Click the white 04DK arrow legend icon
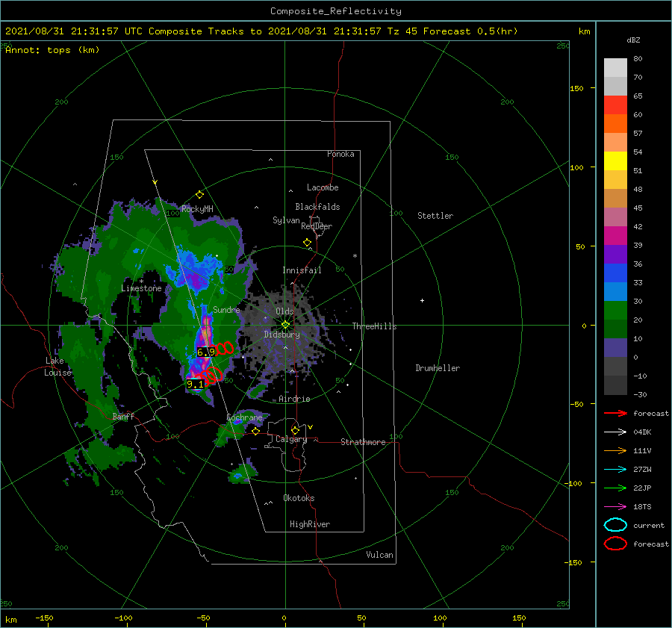 click(615, 432)
